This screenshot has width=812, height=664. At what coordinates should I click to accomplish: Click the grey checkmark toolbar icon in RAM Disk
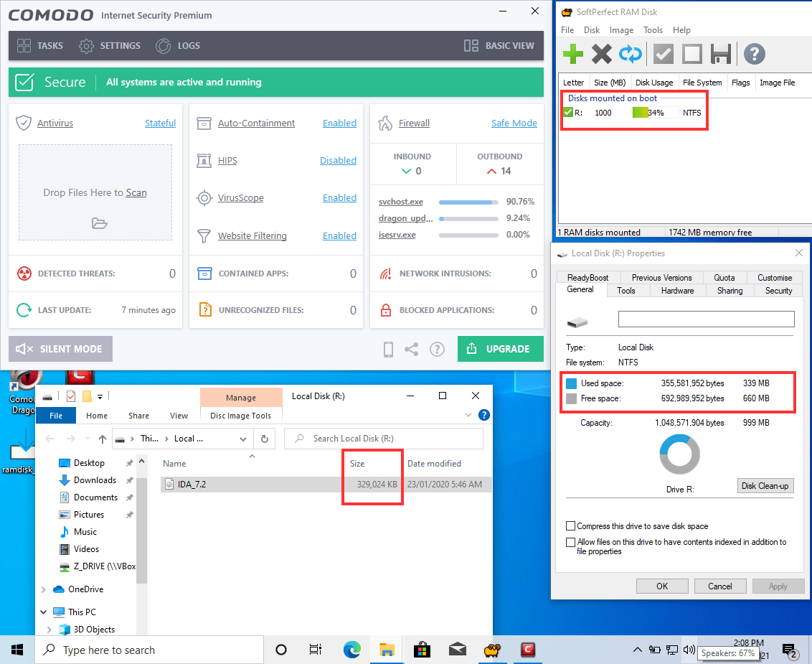[664, 54]
